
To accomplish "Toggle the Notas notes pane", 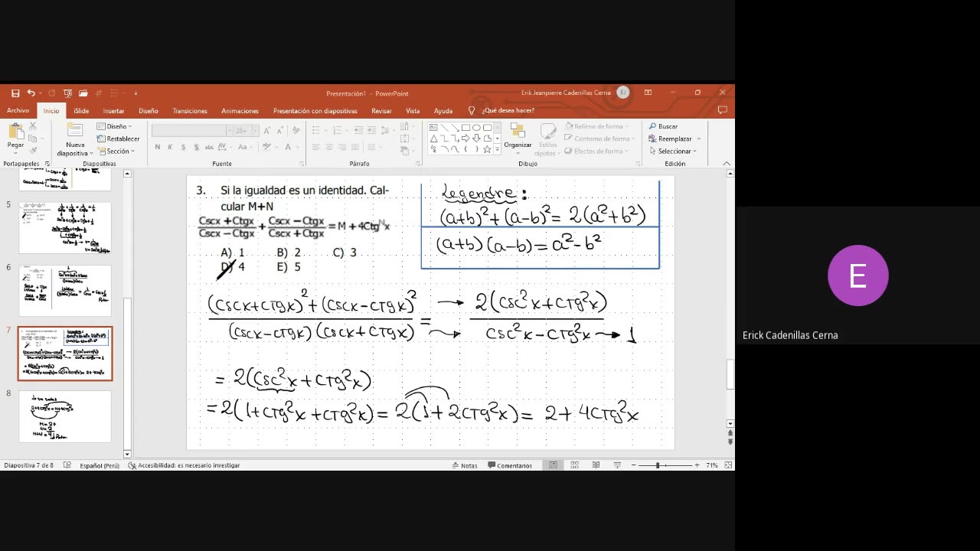I will (x=465, y=465).
